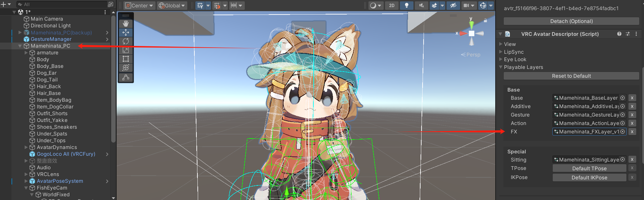This screenshot has width=644, height=200.
Task: Open Global rotation mode dropdown
Action: (x=172, y=5)
